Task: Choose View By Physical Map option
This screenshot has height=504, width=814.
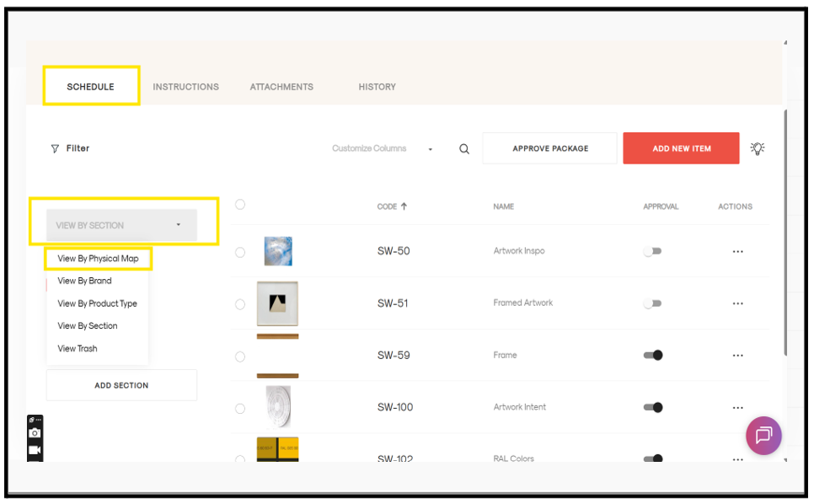Action: (98, 259)
